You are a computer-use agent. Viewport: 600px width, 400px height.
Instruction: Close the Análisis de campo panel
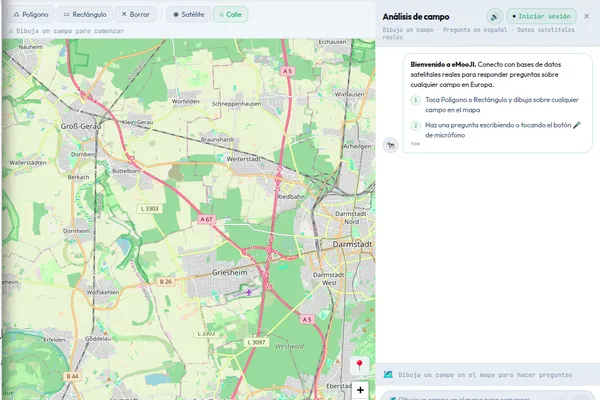click(587, 16)
